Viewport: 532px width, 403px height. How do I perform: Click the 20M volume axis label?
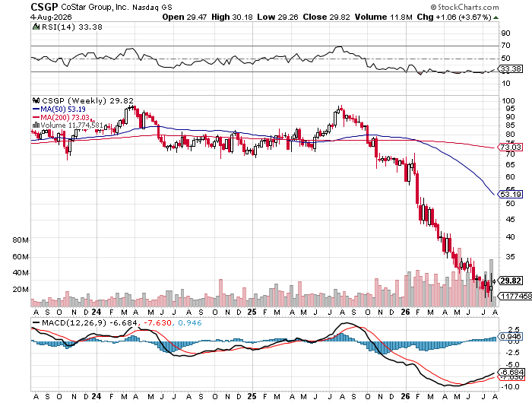pos(21,290)
